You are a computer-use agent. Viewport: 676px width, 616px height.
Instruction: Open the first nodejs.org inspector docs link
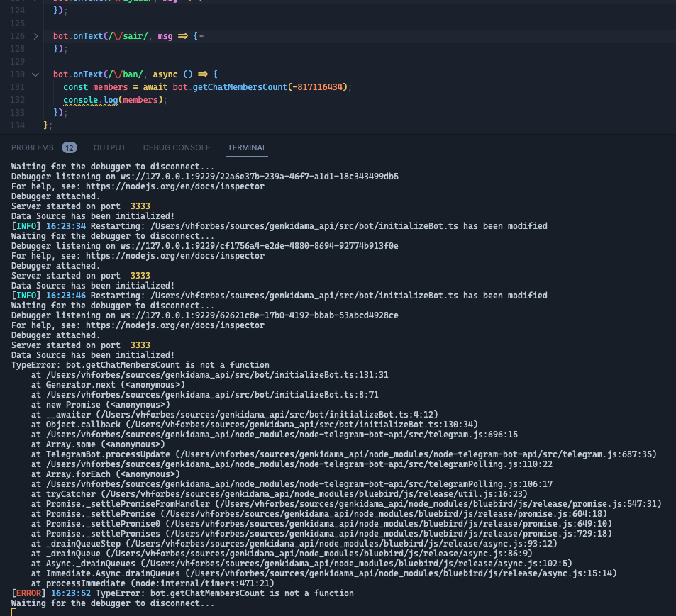(x=175, y=186)
